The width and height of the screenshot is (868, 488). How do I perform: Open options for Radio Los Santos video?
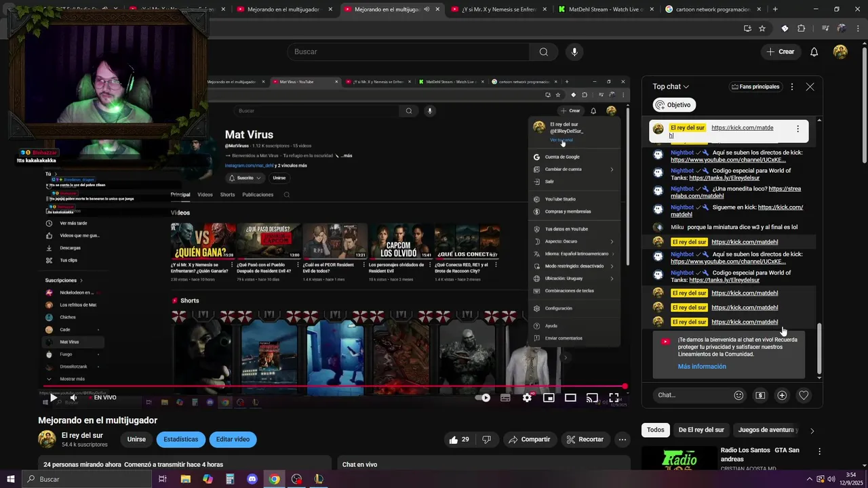point(819,451)
